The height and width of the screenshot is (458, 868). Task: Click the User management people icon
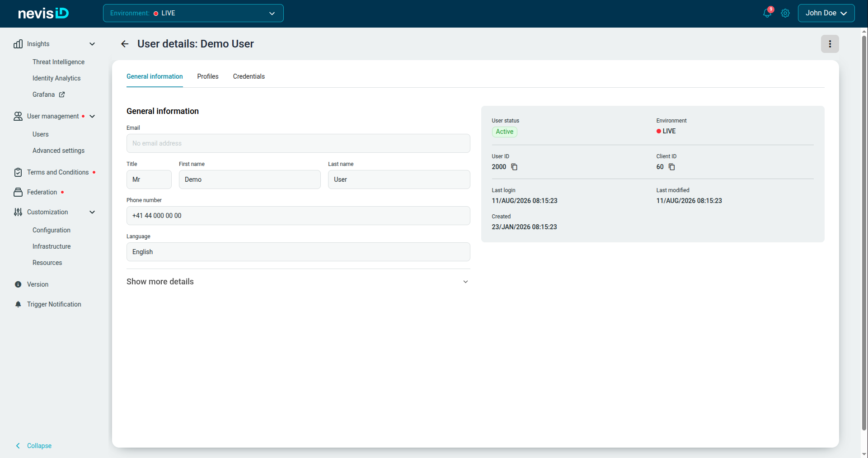[x=18, y=116]
